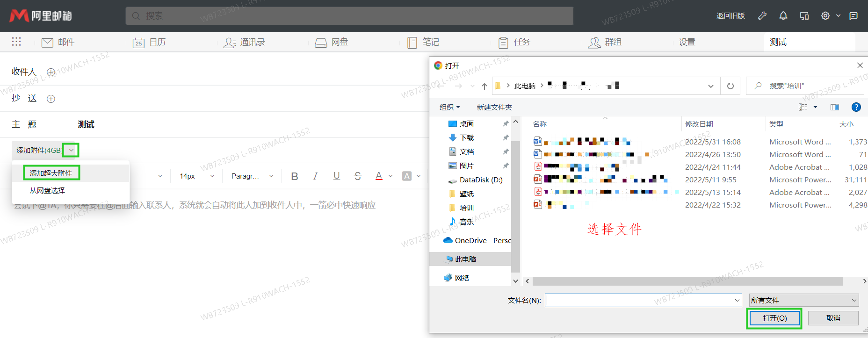Screen dimensions: 868x338
Task: Change view layout icon in file dialog
Action: coord(803,107)
